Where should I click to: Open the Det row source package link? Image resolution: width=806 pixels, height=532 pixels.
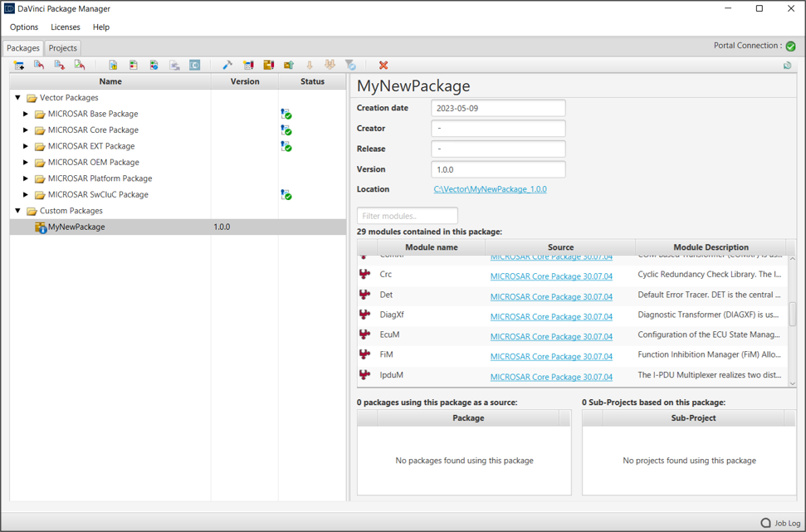tap(551, 296)
